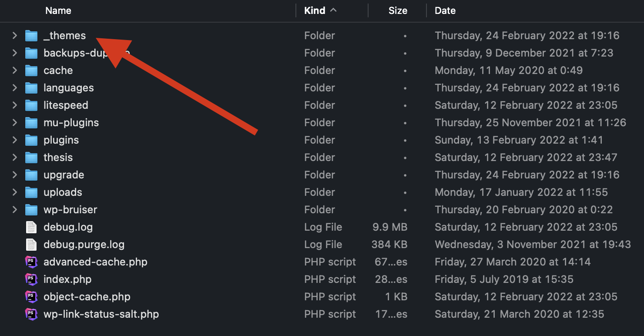This screenshot has width=644, height=336.
Task: Select the thesis folder entry
Action: (322, 158)
